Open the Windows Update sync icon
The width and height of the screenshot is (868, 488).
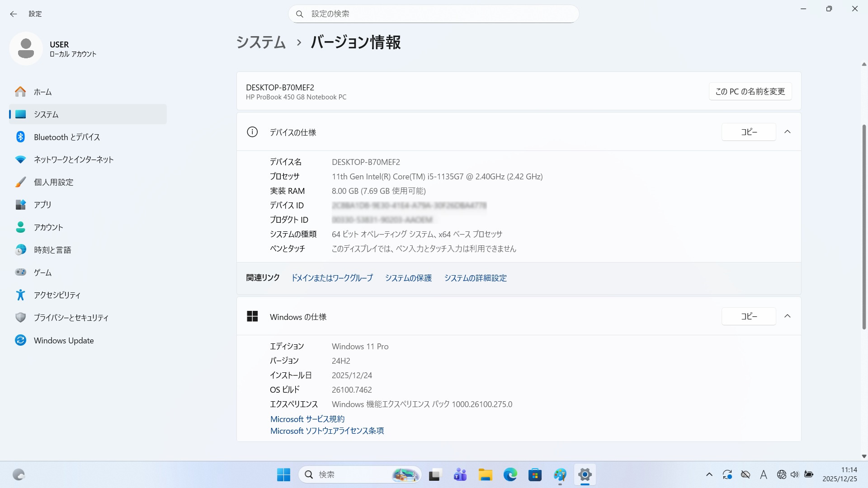pos(20,340)
